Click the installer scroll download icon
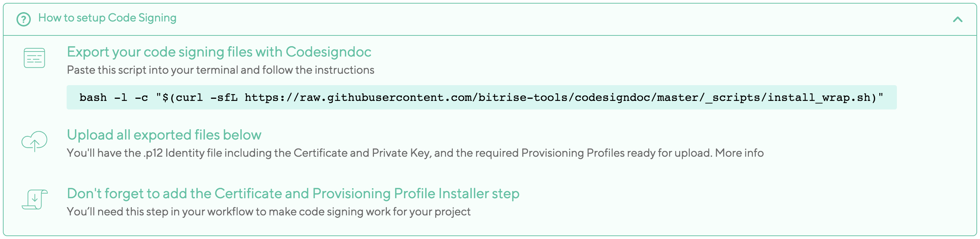This screenshot has height=239, width=980. (34, 199)
